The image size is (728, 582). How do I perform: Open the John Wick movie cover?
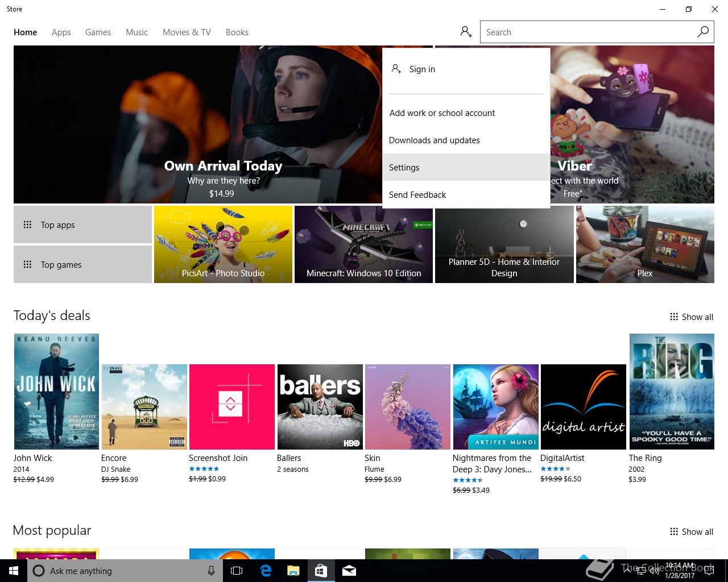tap(56, 392)
